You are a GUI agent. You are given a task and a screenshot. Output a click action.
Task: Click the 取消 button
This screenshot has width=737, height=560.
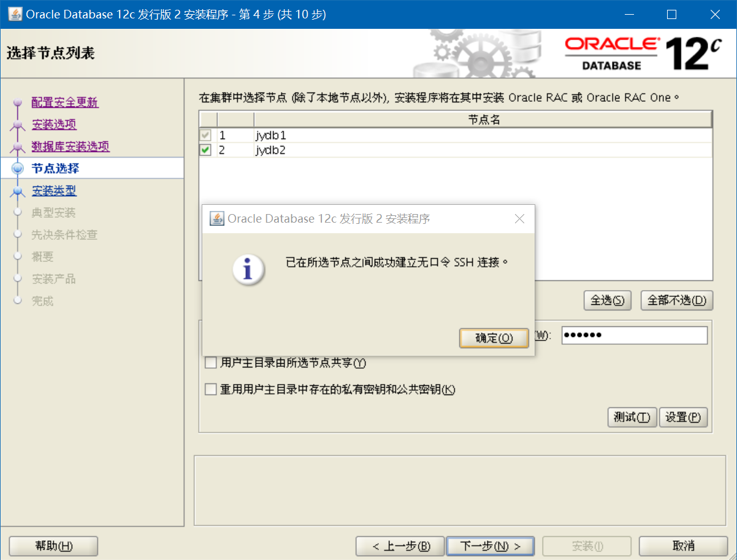(683, 546)
